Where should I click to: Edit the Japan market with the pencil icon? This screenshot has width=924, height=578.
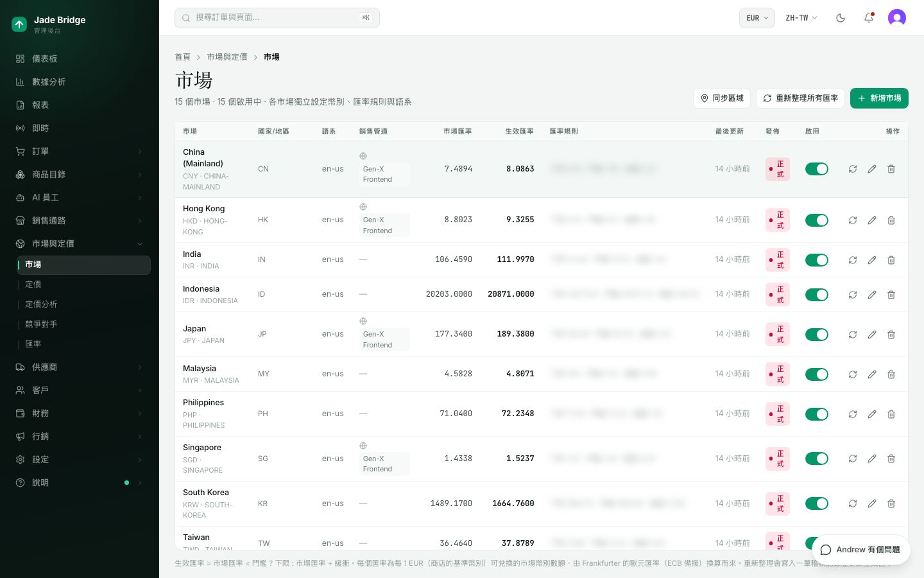(x=871, y=335)
